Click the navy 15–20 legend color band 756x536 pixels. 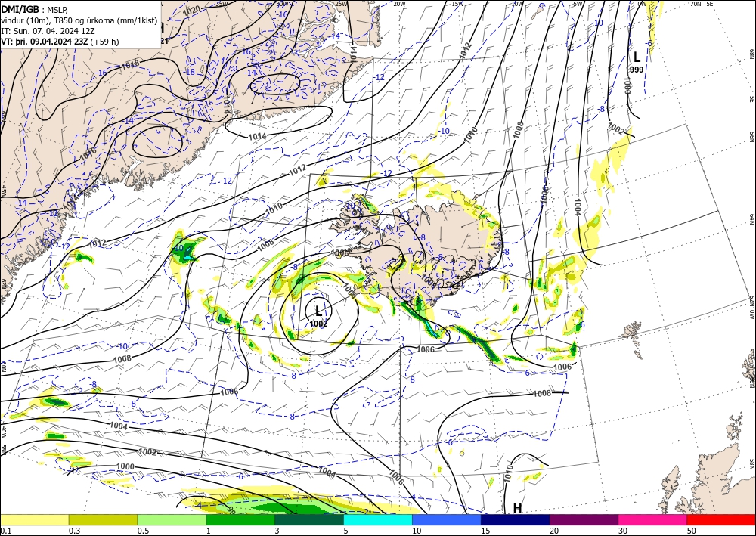click(x=516, y=519)
